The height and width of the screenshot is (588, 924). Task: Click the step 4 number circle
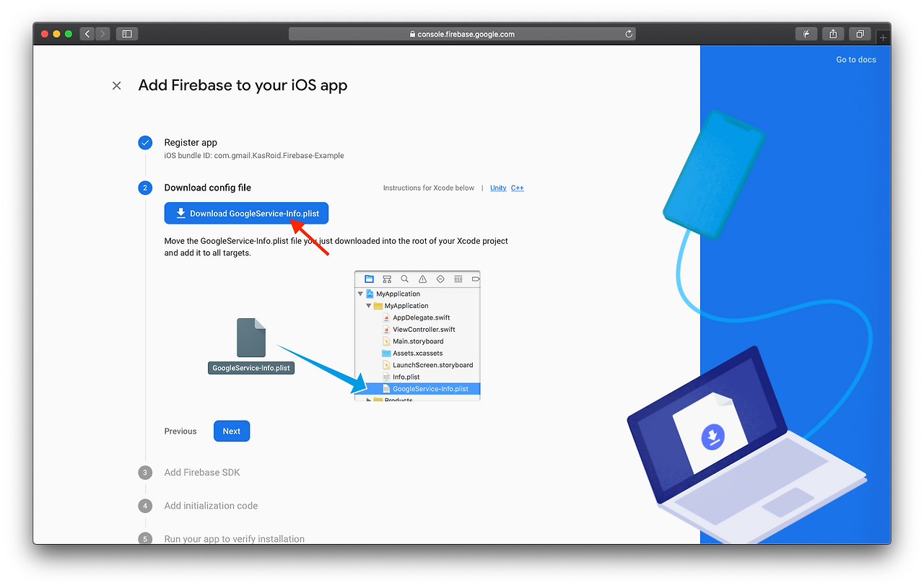click(145, 506)
